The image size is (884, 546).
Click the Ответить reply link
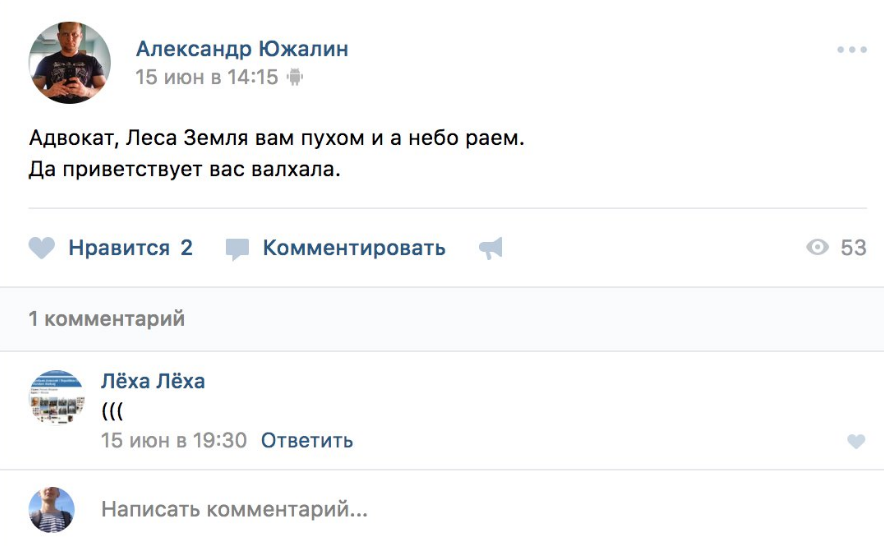pos(307,440)
